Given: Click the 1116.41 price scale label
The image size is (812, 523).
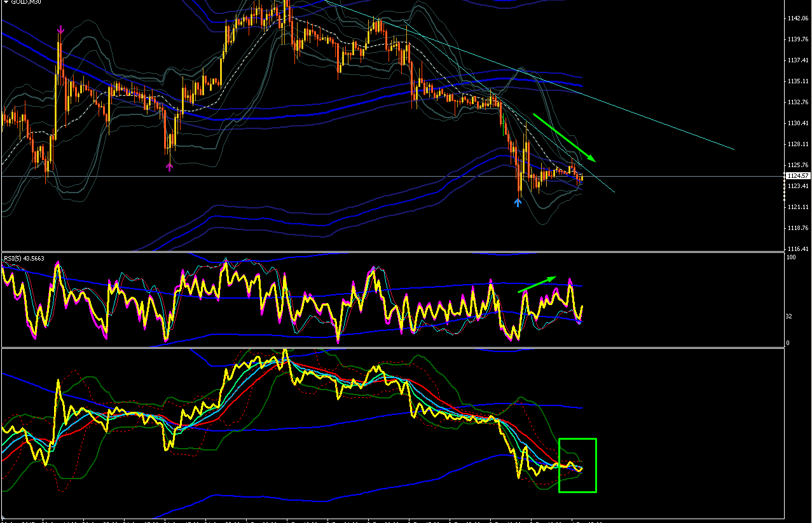Looking at the screenshot, I should tap(797, 249).
